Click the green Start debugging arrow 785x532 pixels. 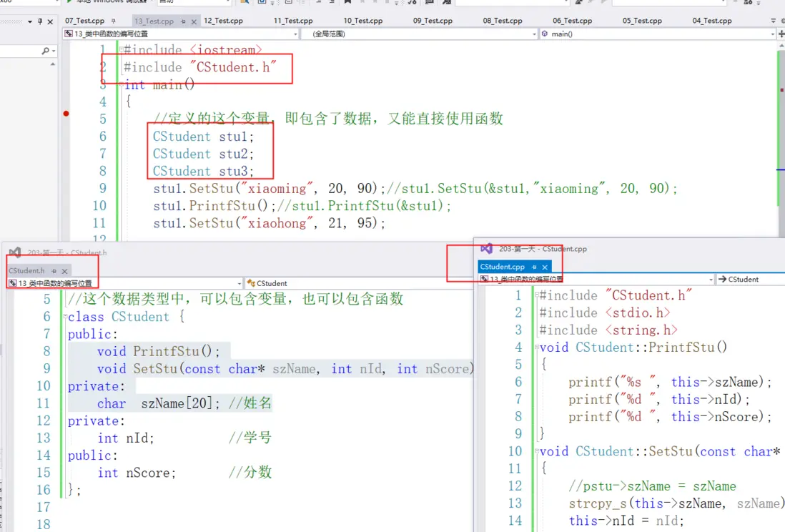pos(69,2)
